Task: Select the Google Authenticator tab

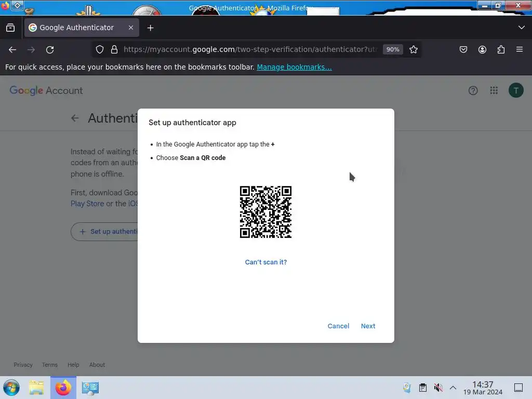Action: point(82,28)
